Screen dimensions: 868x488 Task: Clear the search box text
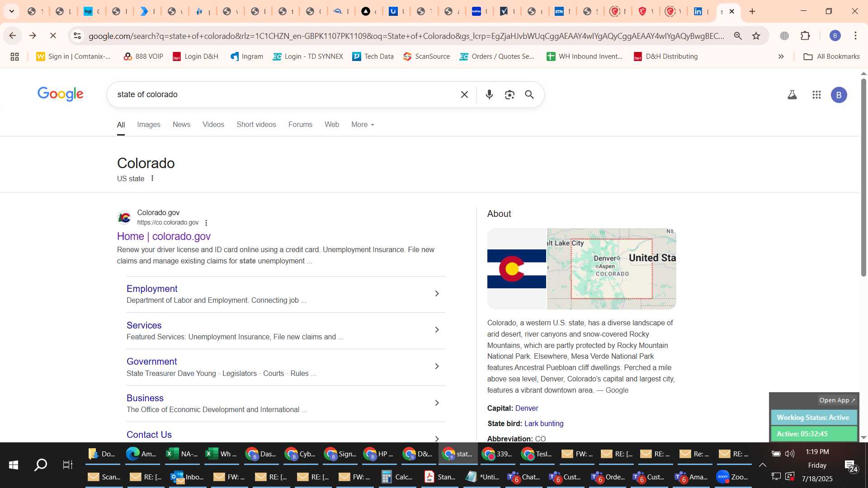tap(464, 94)
